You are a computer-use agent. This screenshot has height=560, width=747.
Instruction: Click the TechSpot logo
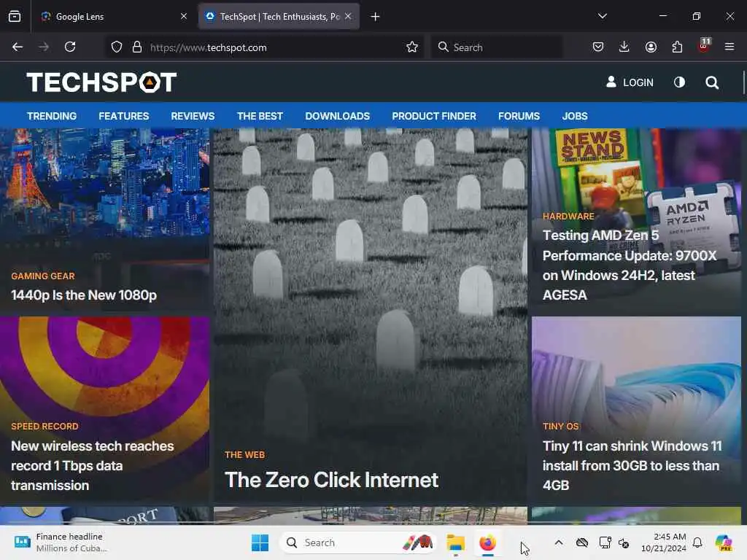tap(101, 82)
